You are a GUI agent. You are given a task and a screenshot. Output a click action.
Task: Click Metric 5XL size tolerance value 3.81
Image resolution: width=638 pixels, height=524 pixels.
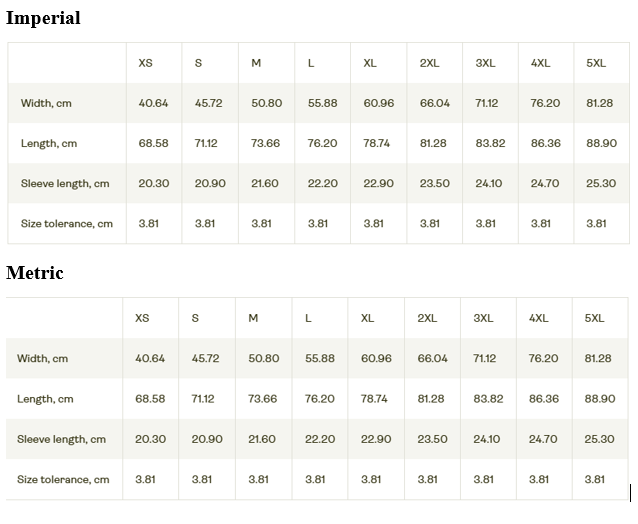[594, 479]
